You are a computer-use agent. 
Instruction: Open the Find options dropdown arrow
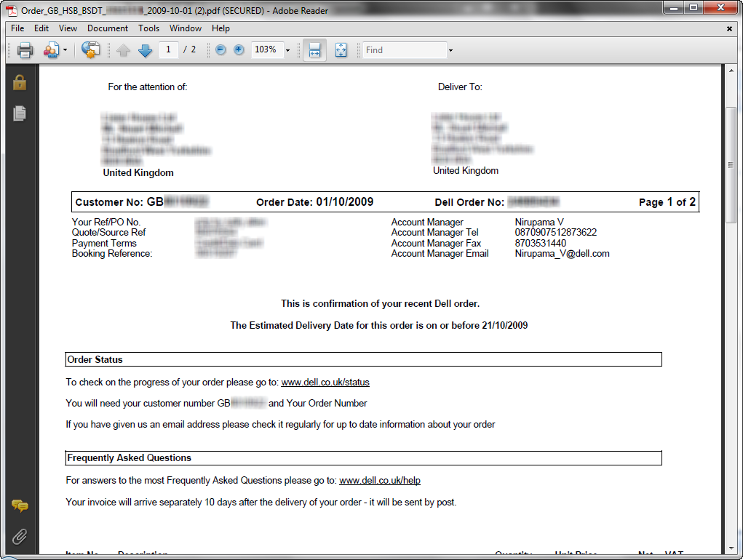coord(450,50)
